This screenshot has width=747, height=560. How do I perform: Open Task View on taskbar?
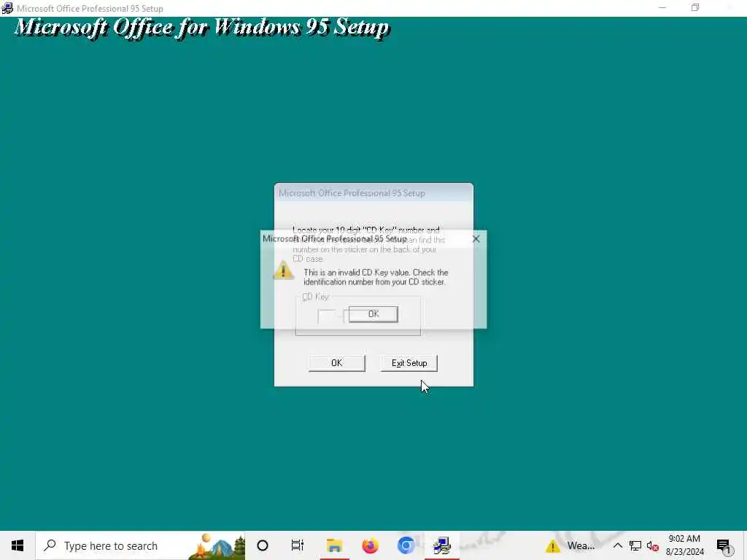click(298, 545)
